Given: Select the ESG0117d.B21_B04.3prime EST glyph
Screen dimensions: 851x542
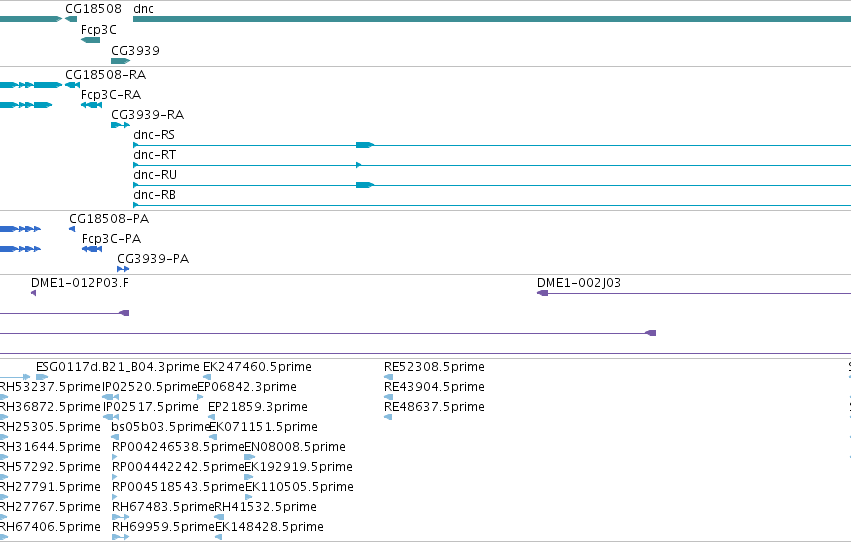Looking at the screenshot, I should tap(42, 377).
